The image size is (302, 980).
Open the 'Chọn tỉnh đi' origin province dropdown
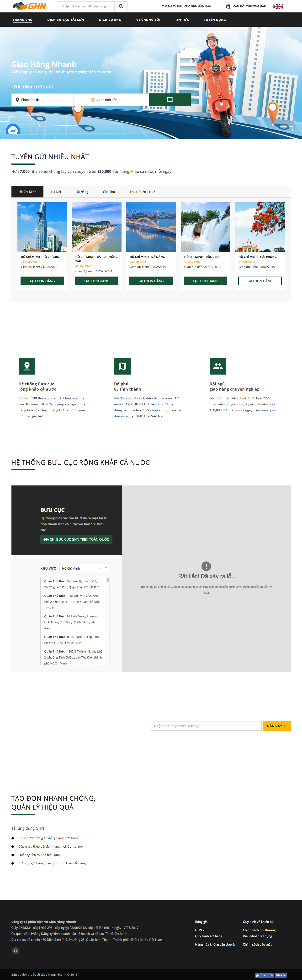(x=42, y=100)
